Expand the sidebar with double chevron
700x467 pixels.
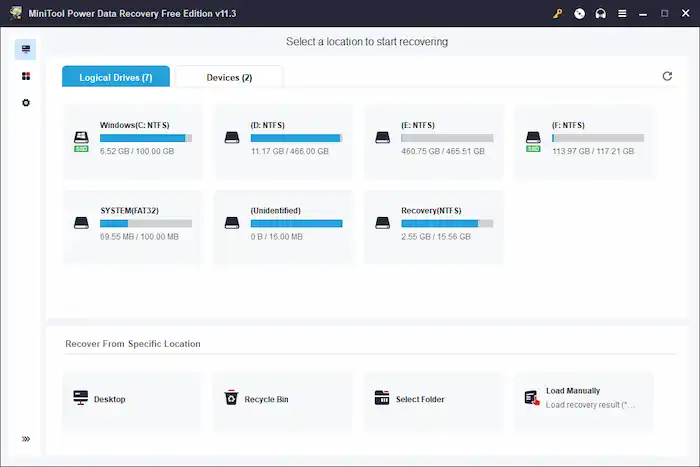coord(26,439)
